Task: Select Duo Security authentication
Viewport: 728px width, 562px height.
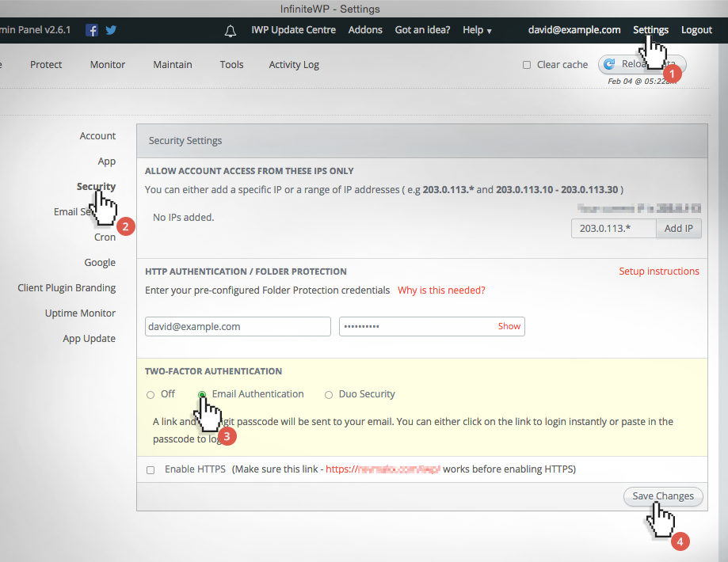Action: (329, 394)
